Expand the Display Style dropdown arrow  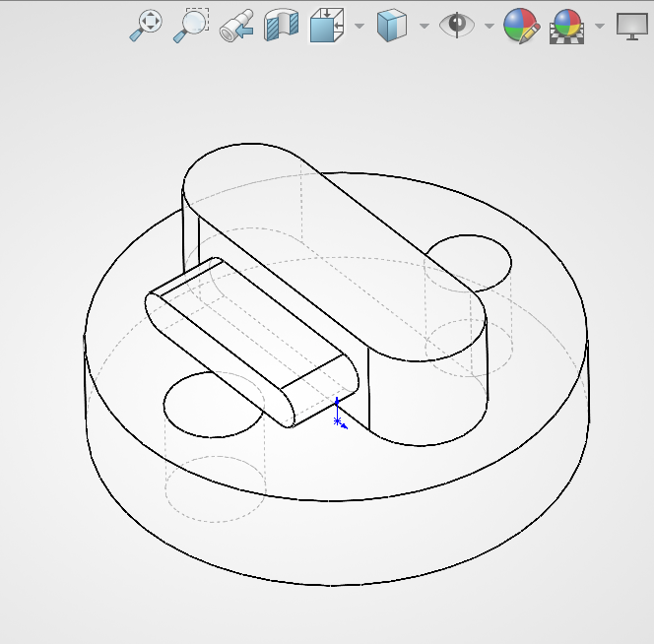(x=425, y=26)
